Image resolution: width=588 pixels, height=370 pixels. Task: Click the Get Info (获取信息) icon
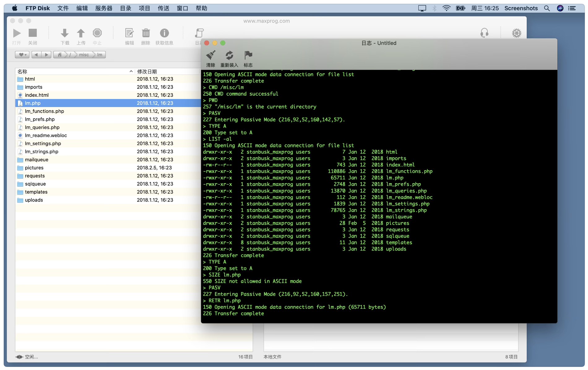click(x=164, y=33)
